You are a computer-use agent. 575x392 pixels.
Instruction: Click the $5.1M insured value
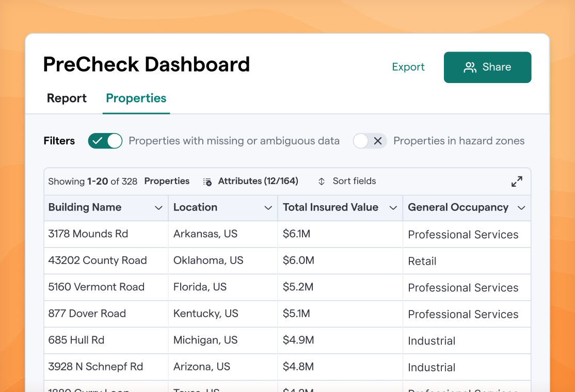(x=296, y=314)
